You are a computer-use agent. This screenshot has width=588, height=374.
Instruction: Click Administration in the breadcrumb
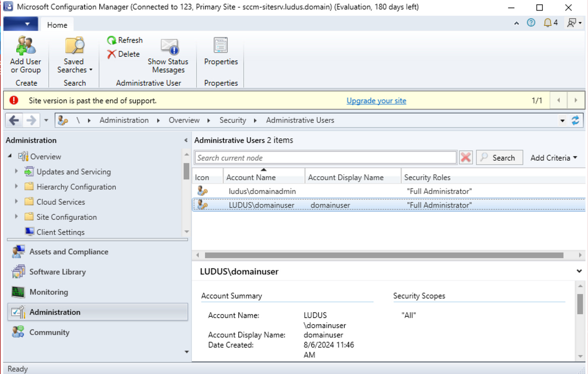pyautogui.click(x=124, y=120)
